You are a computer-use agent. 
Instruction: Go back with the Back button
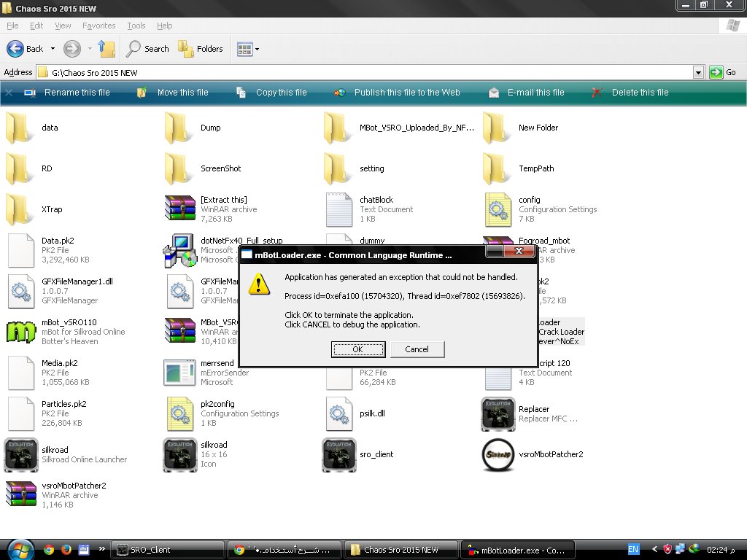26,49
